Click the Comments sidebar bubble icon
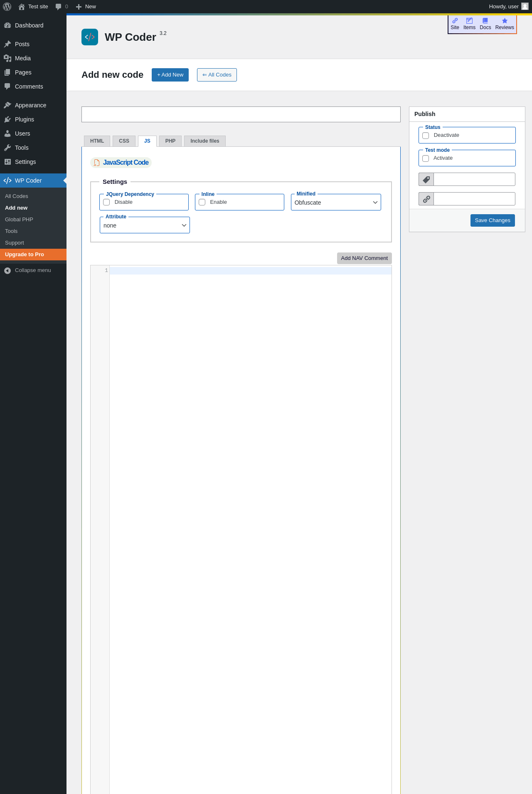 point(7,87)
